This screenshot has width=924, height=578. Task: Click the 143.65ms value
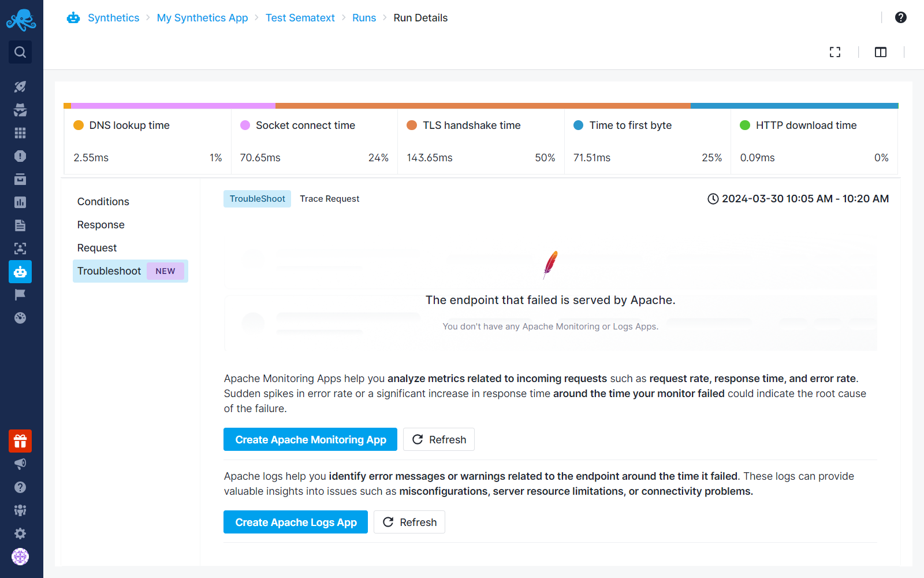[x=430, y=158]
